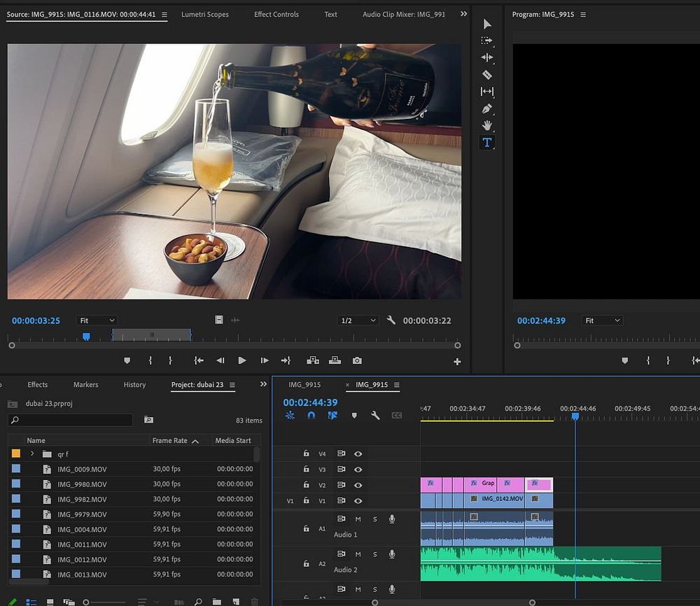Toggle the timeline snap magnet icon
700x606 pixels.
311,415
